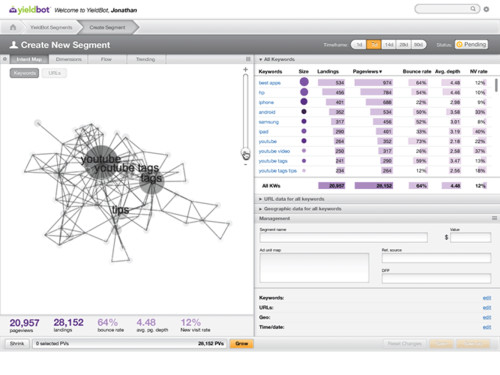The width and height of the screenshot is (500, 375).
Task: Expand URL data for all keywords
Action: 292,199
